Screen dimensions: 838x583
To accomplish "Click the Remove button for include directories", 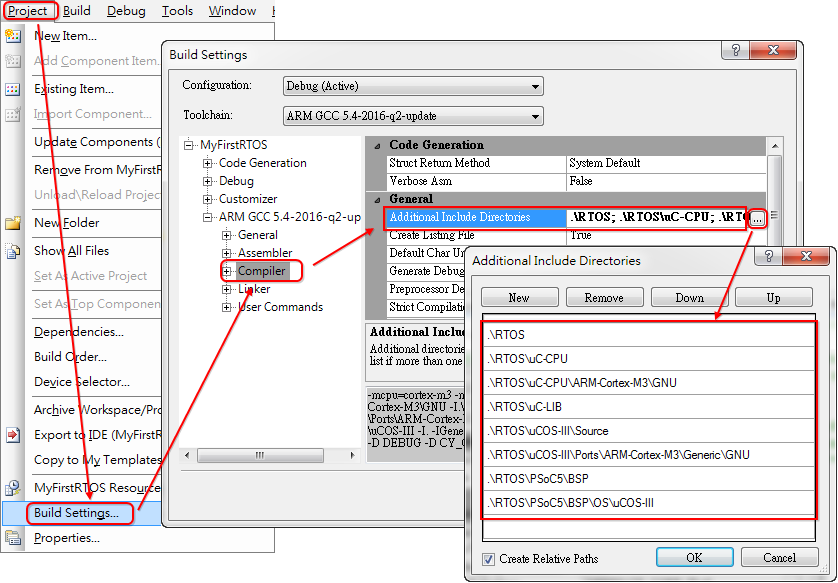I will (x=604, y=297).
